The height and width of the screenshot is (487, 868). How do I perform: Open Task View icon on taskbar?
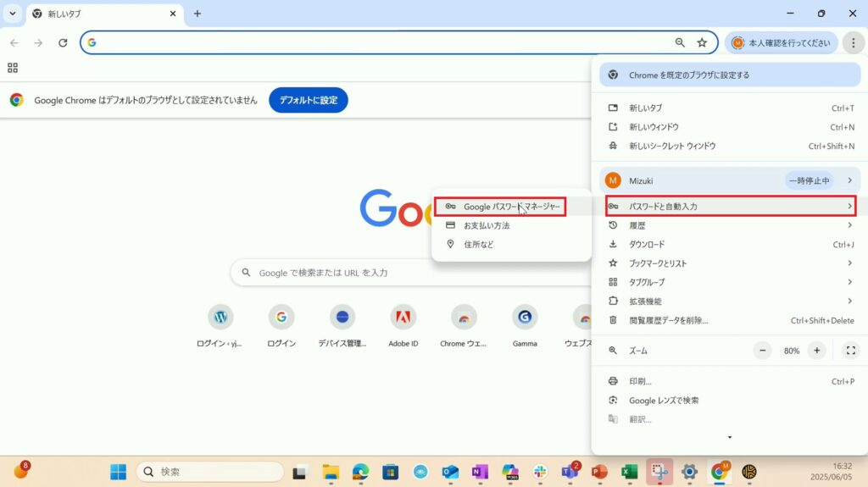click(x=299, y=472)
